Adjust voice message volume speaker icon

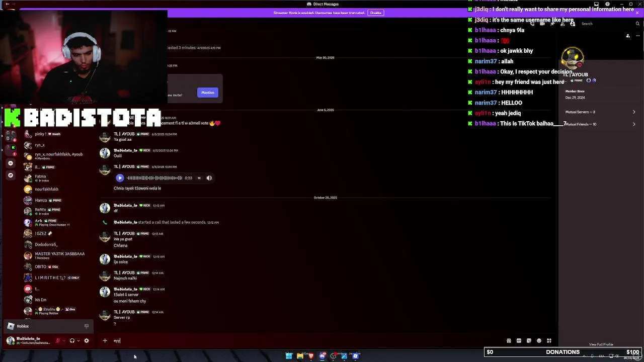pyautogui.click(x=209, y=178)
